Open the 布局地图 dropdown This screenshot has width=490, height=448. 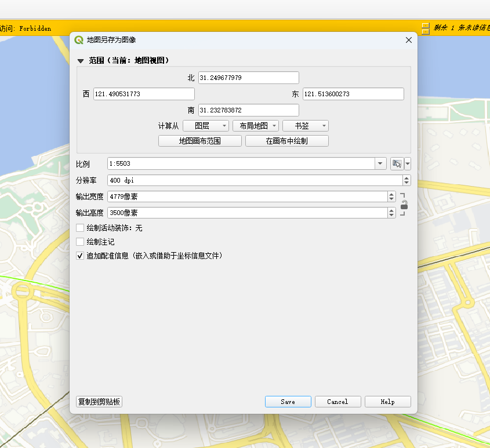pyautogui.click(x=255, y=126)
